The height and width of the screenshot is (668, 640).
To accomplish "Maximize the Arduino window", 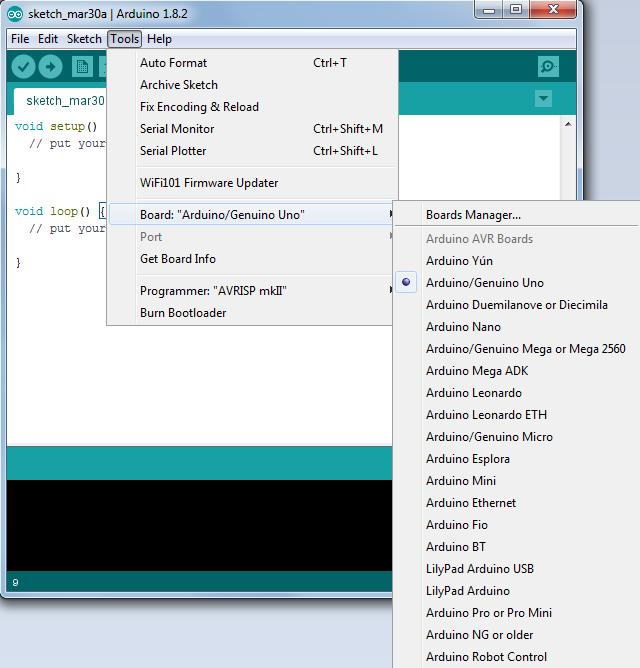I will click(516, 9).
